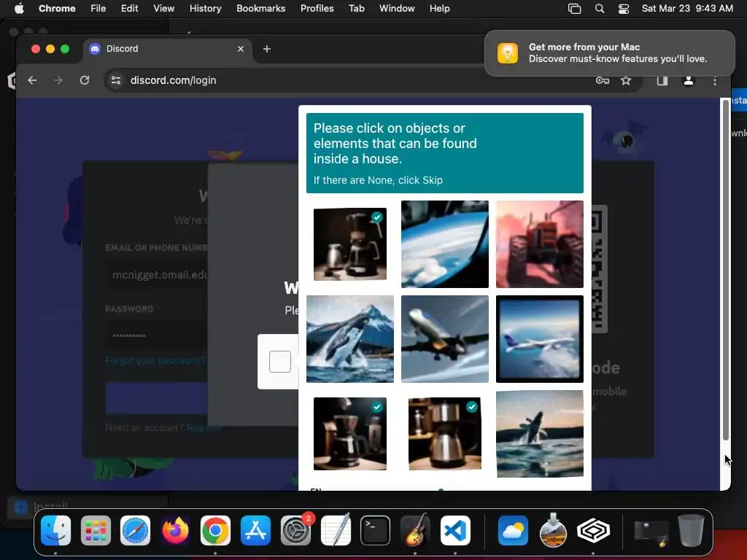Open System Settings from the Dock
The width and height of the screenshot is (747, 560).
click(x=295, y=530)
